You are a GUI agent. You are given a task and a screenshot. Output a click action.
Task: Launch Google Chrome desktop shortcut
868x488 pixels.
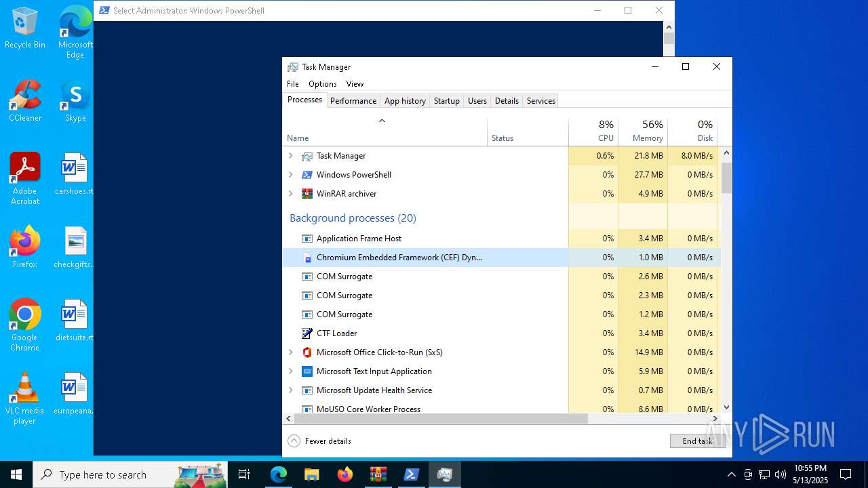[25, 325]
